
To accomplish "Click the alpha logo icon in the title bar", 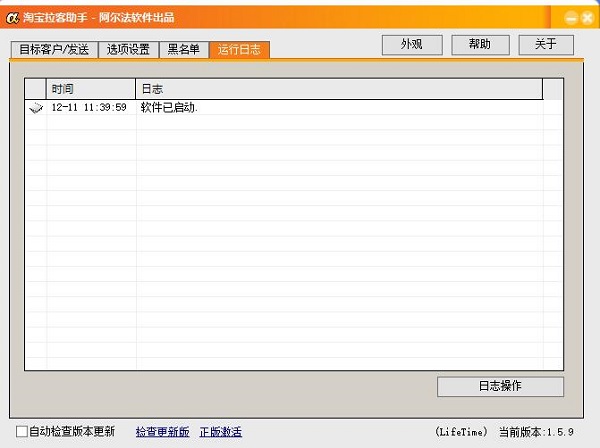I will [x=12, y=18].
